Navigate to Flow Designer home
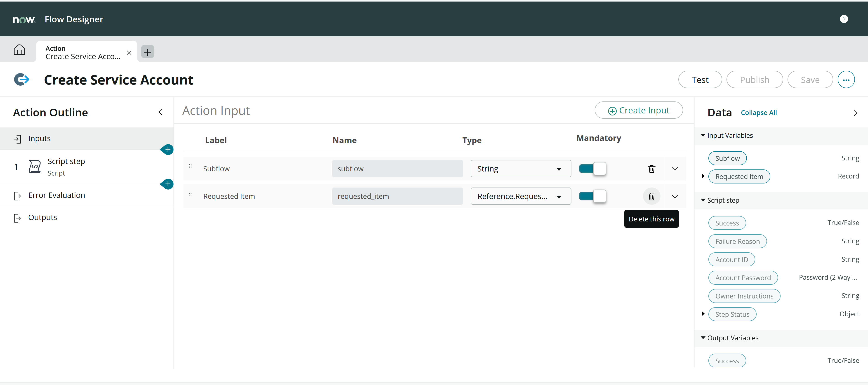868x385 pixels. click(x=19, y=49)
